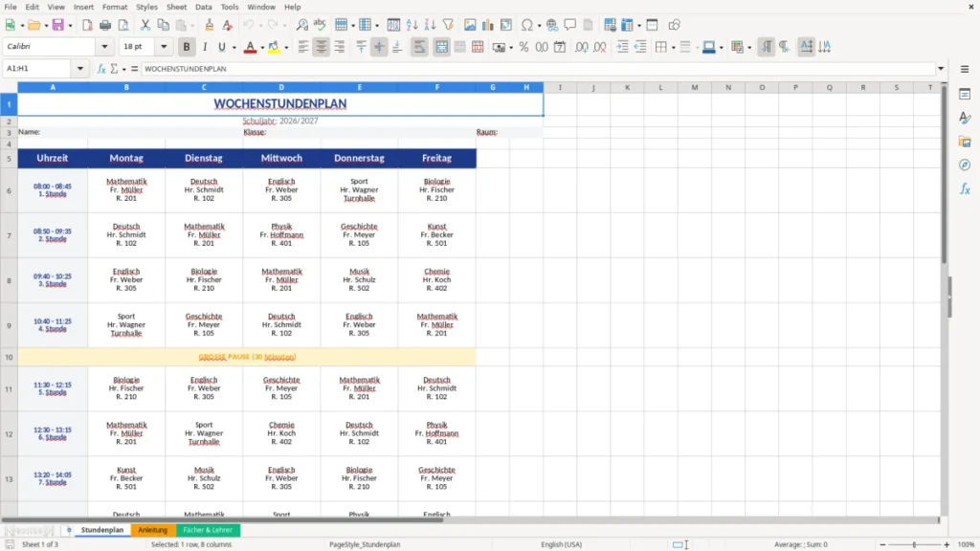Image resolution: width=980 pixels, height=551 pixels.
Task: Toggle Align Left
Action: pos(303,47)
